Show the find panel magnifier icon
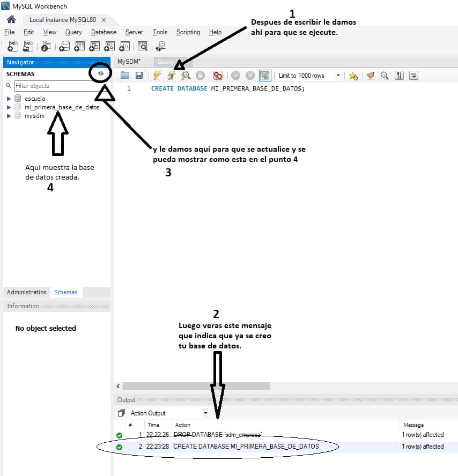This screenshot has width=458, height=476. (x=385, y=75)
